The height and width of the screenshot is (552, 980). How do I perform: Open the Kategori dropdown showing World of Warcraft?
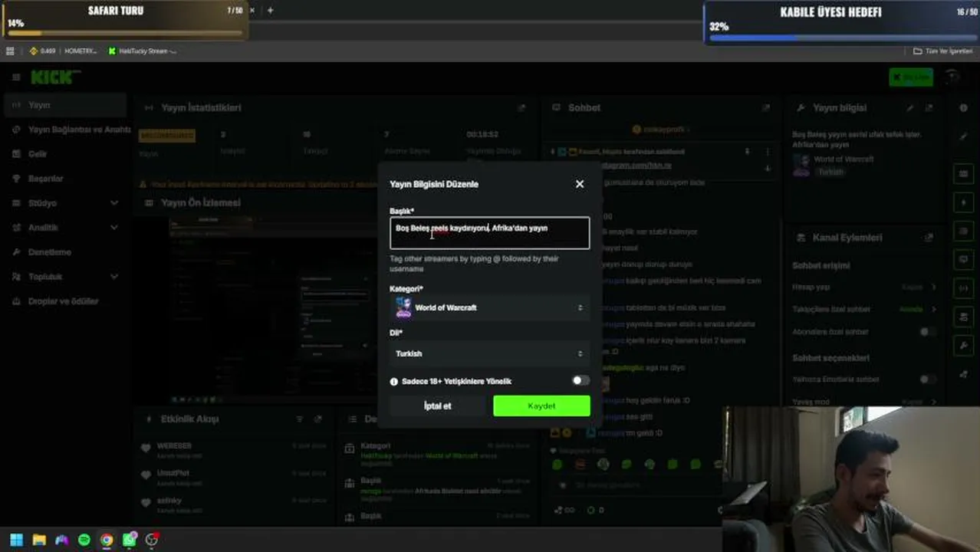click(x=489, y=307)
